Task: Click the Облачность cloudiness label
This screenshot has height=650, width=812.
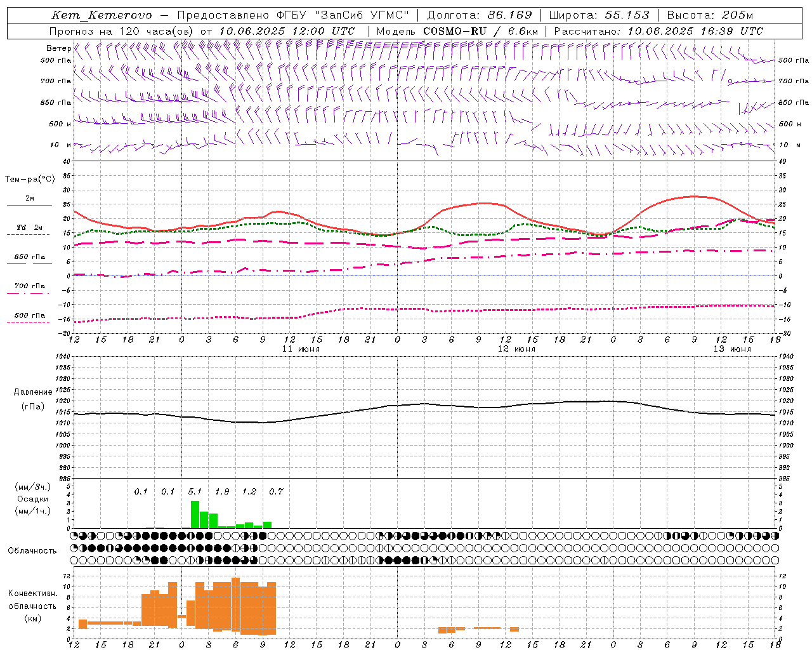Action: click(x=32, y=551)
